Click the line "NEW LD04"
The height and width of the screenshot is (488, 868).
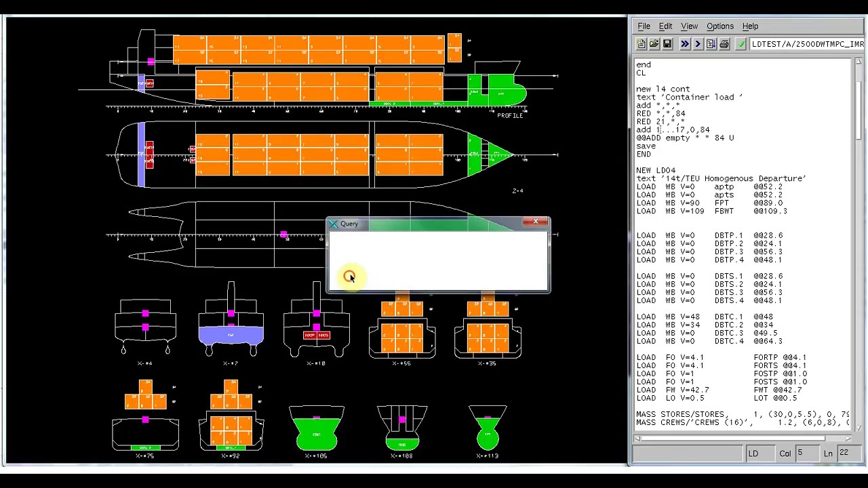tap(656, 170)
